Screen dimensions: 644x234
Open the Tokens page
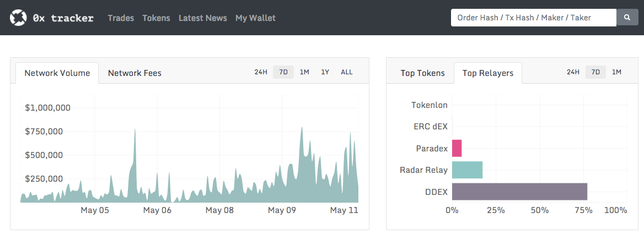pyautogui.click(x=156, y=18)
